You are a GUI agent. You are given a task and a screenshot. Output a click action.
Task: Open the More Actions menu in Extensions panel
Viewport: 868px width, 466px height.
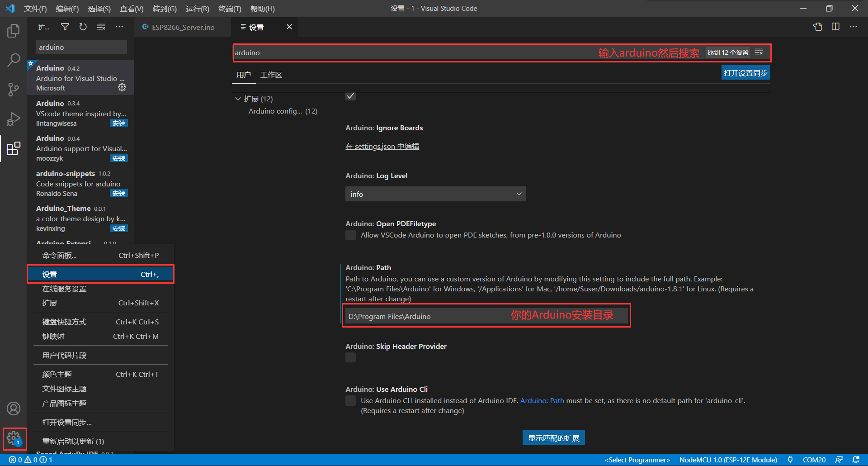tap(119, 27)
